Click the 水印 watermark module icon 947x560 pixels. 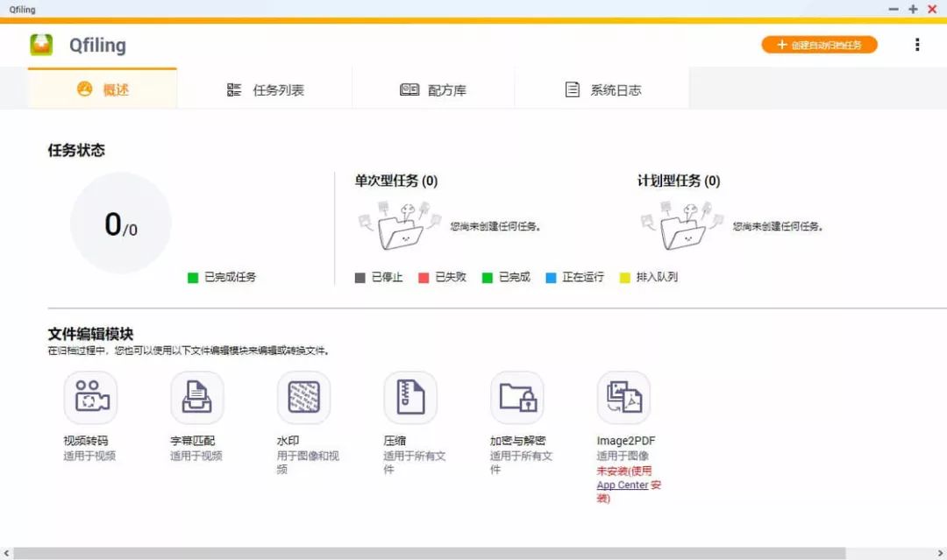(303, 398)
